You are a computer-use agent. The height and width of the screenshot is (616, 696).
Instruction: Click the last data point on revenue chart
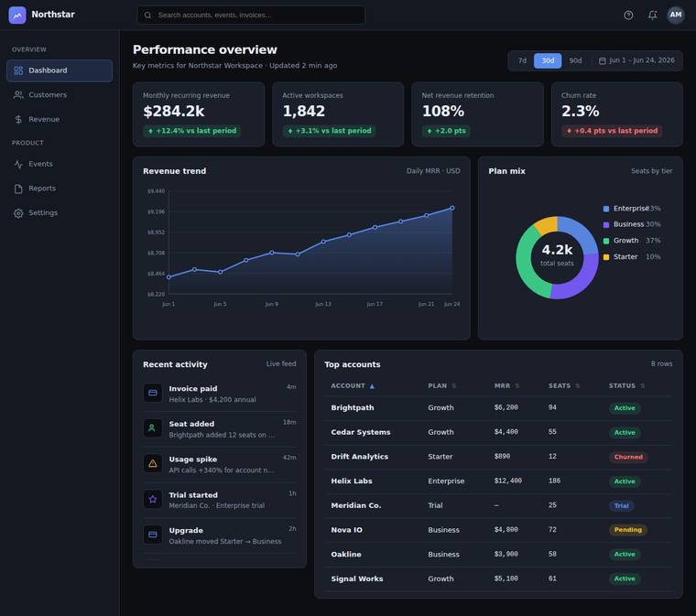point(451,208)
